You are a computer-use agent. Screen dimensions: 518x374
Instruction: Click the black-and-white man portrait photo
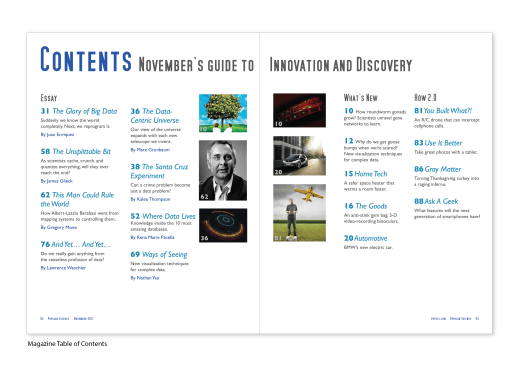click(223, 170)
